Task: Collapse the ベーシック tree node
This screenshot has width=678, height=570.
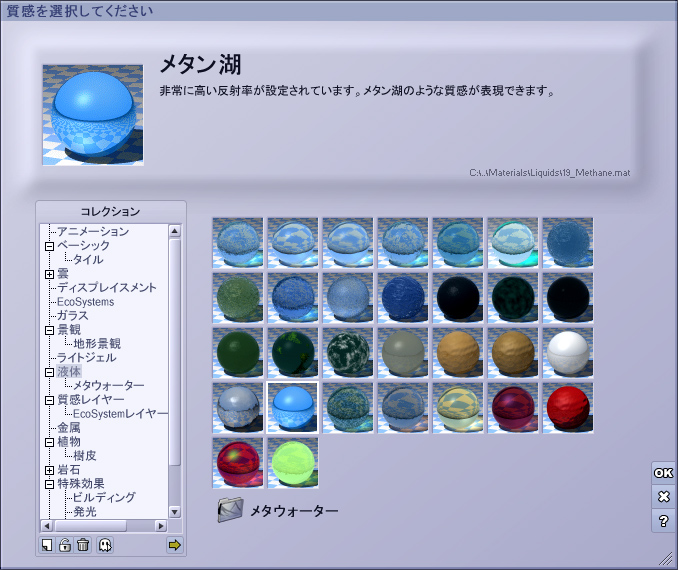Action: point(49,246)
